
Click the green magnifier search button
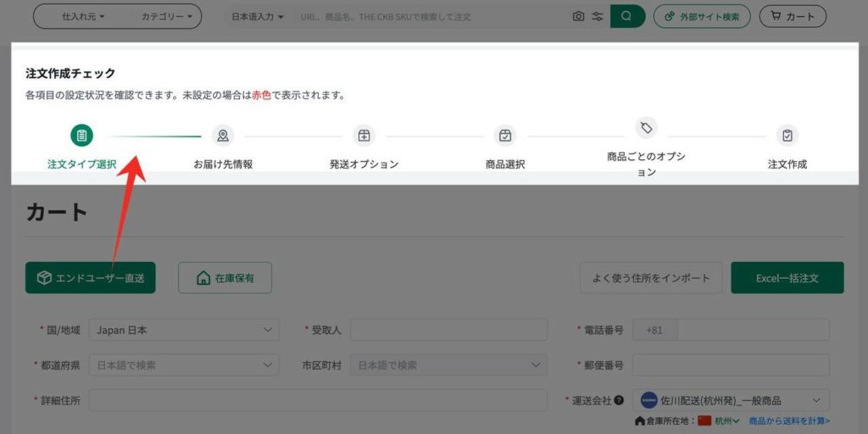pyautogui.click(x=627, y=17)
